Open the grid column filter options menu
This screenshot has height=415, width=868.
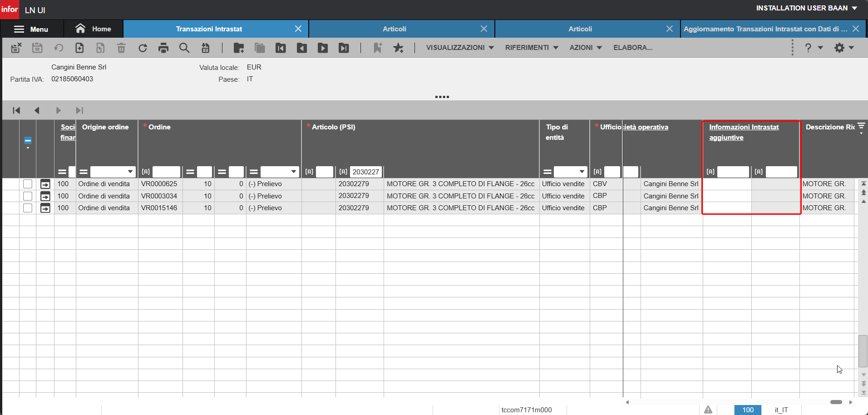861,128
